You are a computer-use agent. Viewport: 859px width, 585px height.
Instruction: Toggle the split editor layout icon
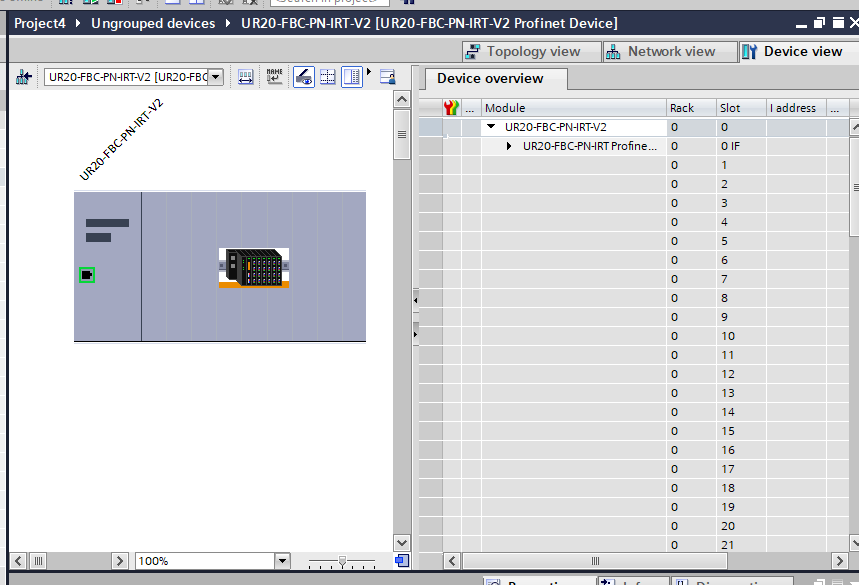pyautogui.click(x=352, y=77)
